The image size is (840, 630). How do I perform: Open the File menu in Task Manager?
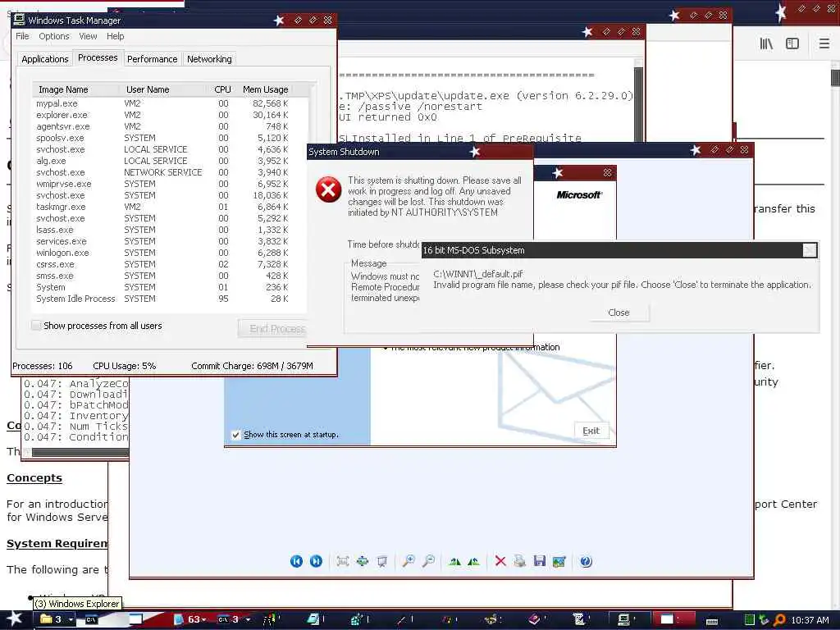point(22,36)
